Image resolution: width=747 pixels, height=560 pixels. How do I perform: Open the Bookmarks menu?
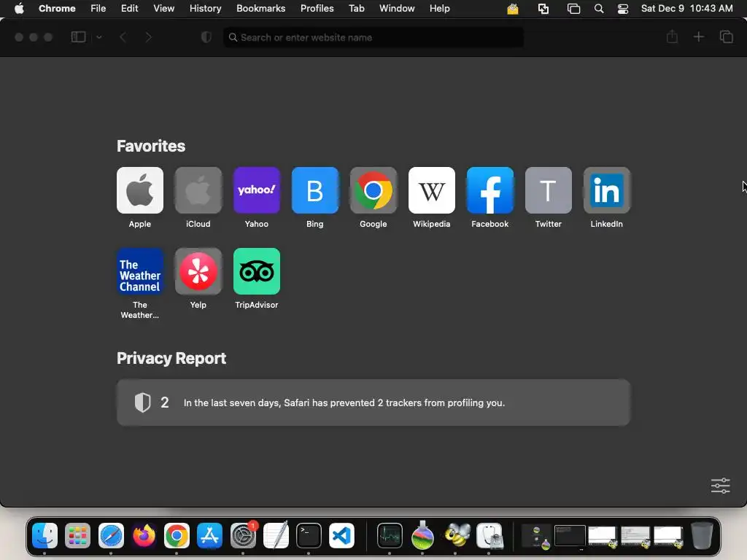click(261, 9)
